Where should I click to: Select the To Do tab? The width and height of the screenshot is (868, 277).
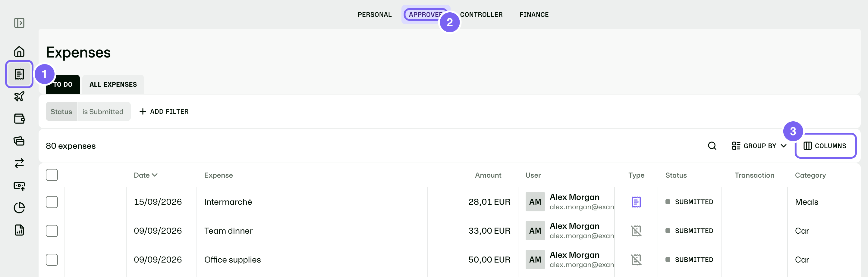63,84
